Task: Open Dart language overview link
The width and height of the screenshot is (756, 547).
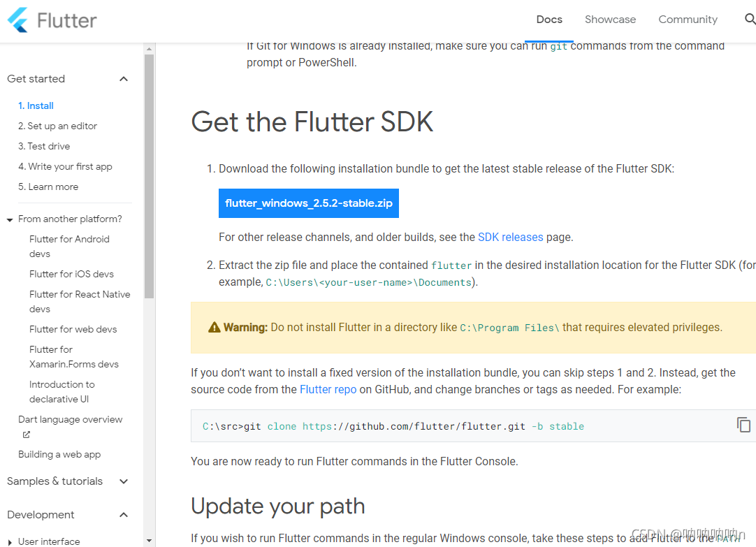Action: pos(71,419)
